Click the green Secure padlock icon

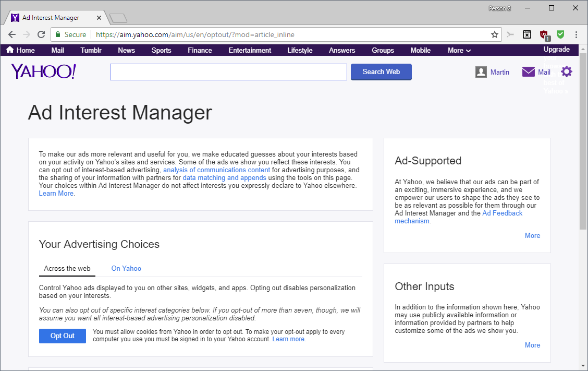(x=58, y=34)
